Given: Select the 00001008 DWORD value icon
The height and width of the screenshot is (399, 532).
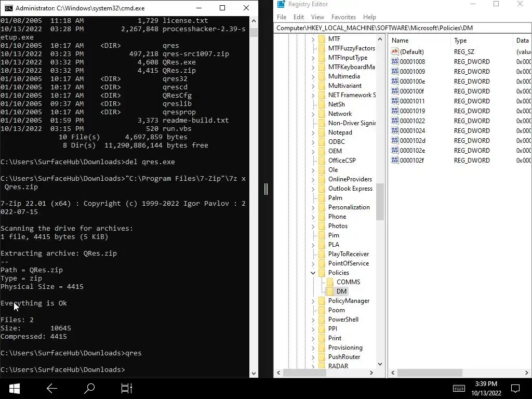Looking at the screenshot, I should click(x=395, y=61).
